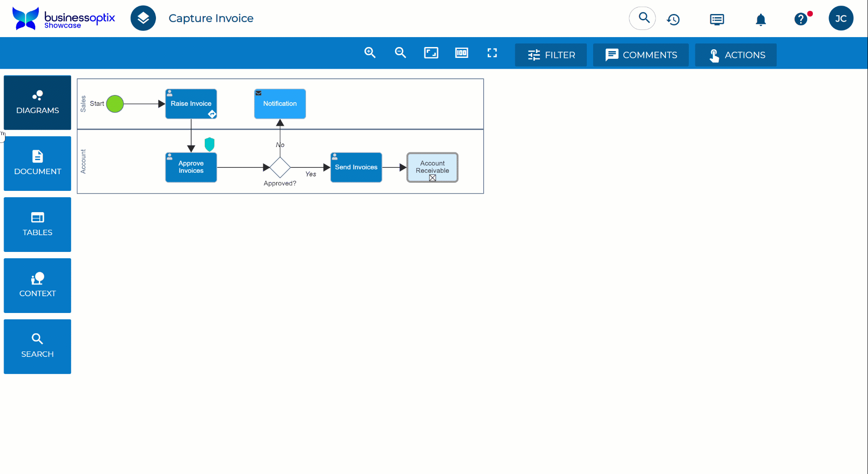Viewport: 868px width, 474px height.
Task: Click the green Start event circle
Action: pyautogui.click(x=115, y=104)
